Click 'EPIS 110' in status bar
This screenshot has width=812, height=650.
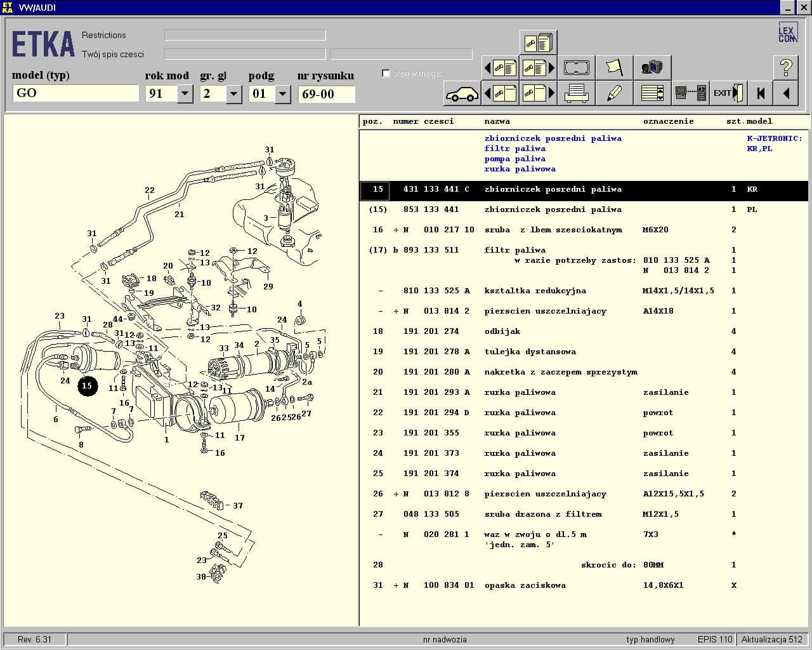pos(715,639)
